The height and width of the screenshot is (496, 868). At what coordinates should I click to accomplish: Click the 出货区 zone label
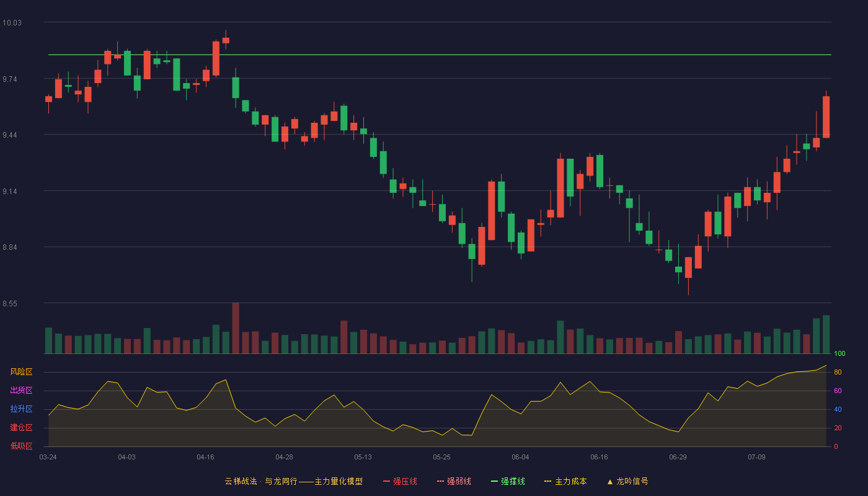(x=21, y=391)
